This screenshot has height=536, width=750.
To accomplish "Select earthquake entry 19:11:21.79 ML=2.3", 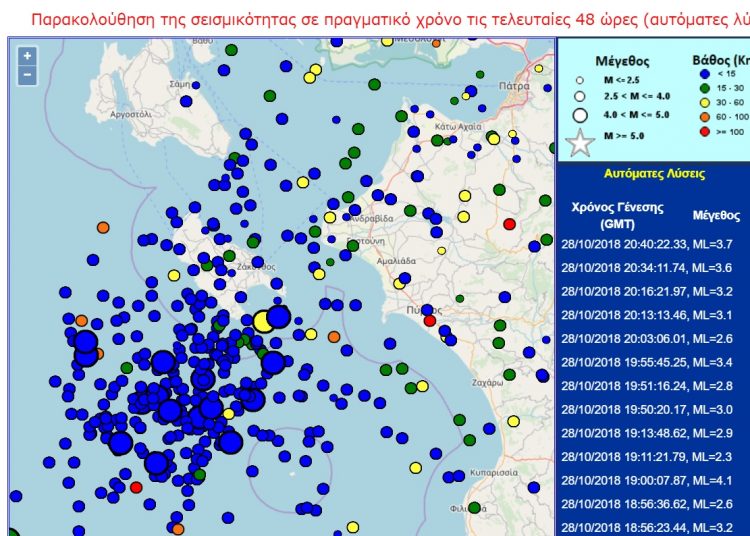I will point(647,457).
